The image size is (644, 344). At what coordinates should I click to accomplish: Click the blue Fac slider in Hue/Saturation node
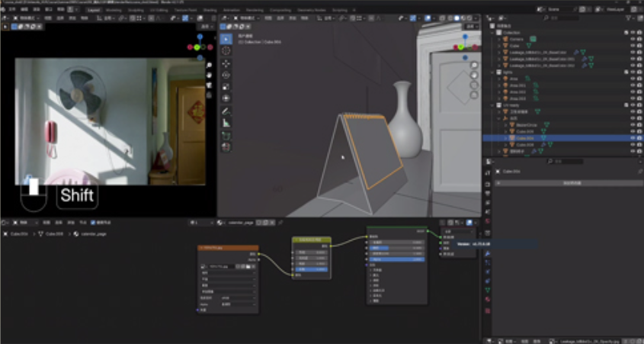click(x=311, y=269)
